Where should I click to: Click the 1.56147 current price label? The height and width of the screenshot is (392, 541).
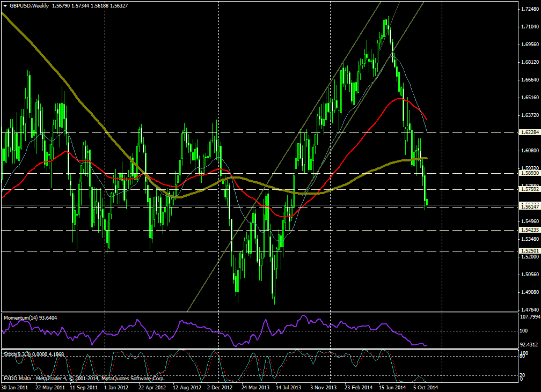pyautogui.click(x=529, y=206)
